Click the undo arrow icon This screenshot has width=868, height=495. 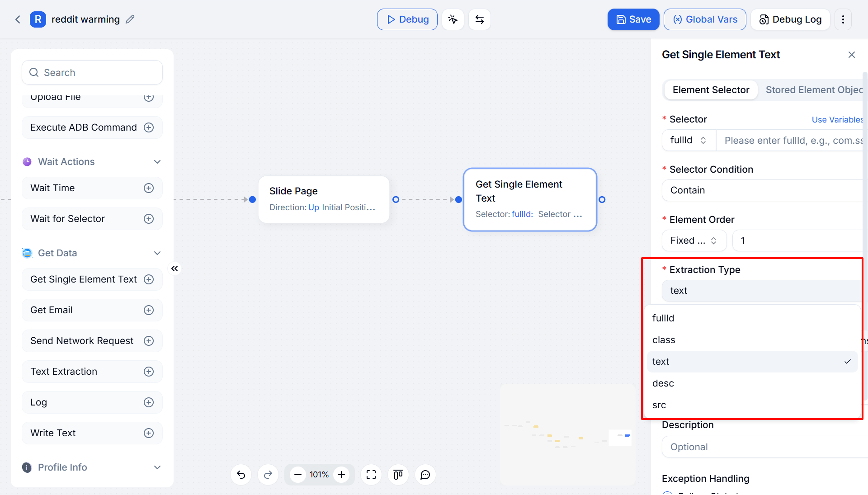[x=241, y=475]
